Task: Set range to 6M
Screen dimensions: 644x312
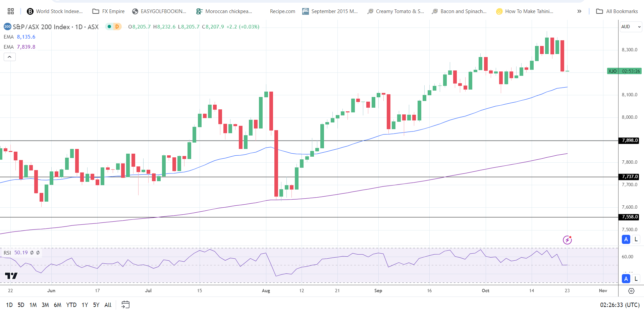Action: tap(58, 305)
